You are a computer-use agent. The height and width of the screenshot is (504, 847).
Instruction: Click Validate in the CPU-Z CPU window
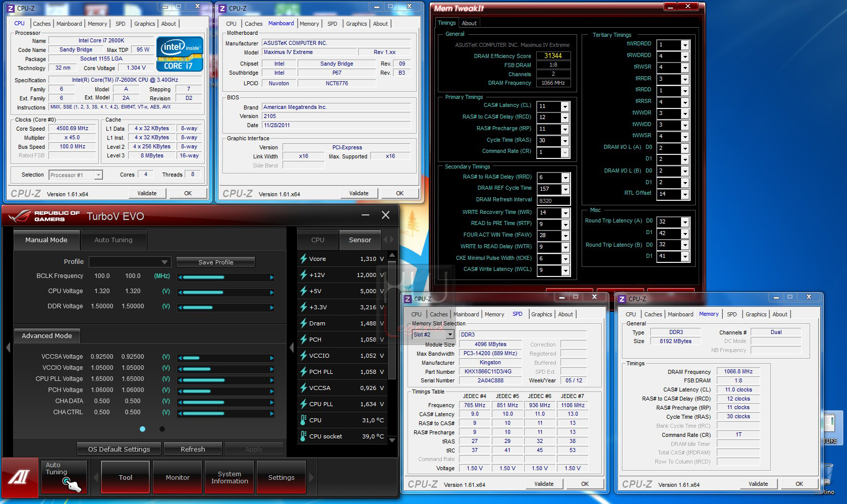147,193
